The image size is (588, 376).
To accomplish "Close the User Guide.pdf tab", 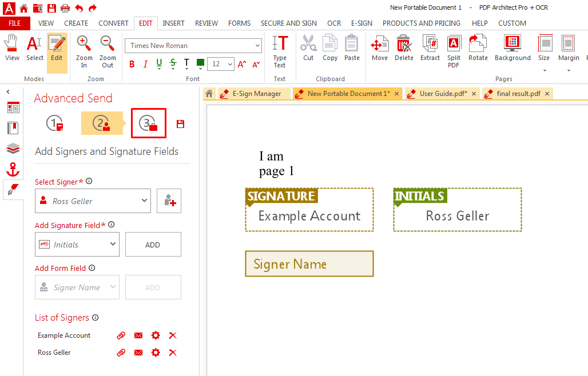I will click(474, 94).
